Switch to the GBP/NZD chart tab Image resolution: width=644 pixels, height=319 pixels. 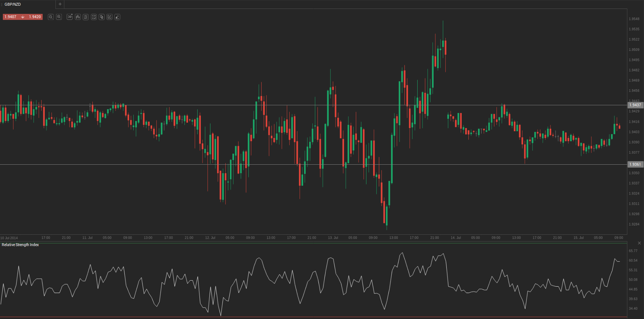(x=13, y=4)
